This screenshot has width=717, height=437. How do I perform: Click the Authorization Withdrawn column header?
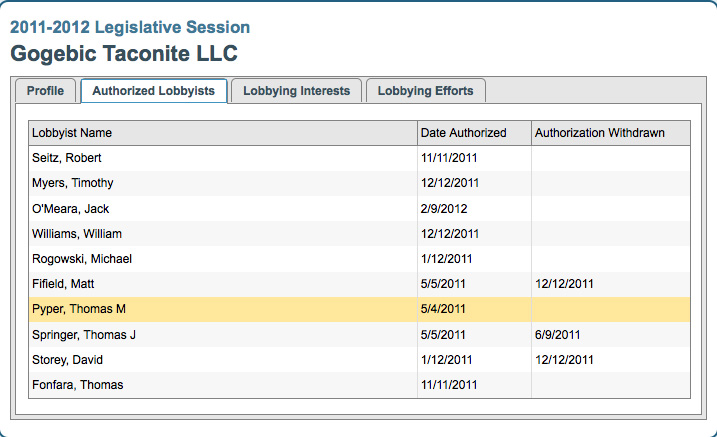599,133
